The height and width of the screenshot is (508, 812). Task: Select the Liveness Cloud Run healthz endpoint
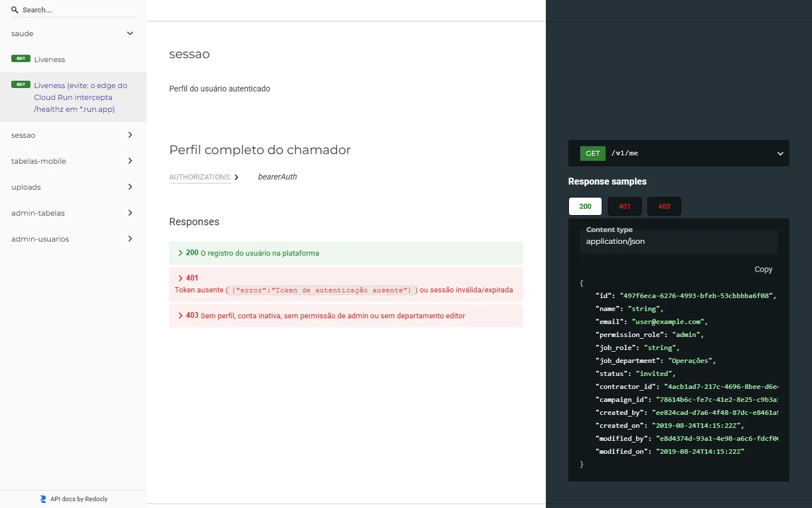[73, 97]
